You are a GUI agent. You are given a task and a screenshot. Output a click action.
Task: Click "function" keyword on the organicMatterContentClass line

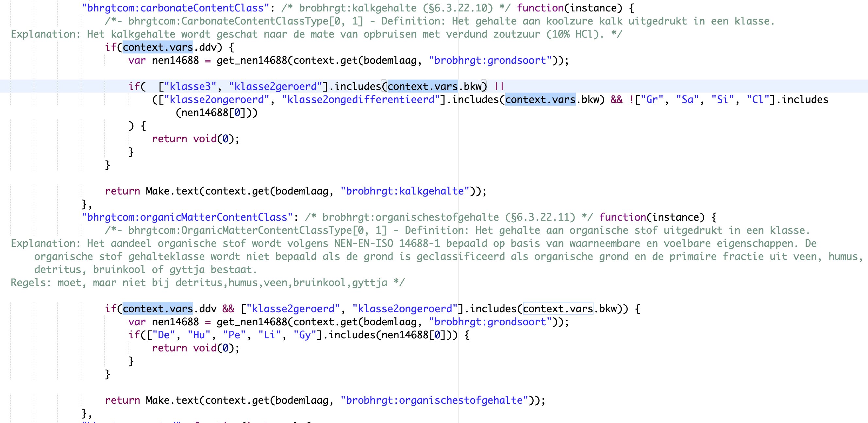click(x=623, y=217)
